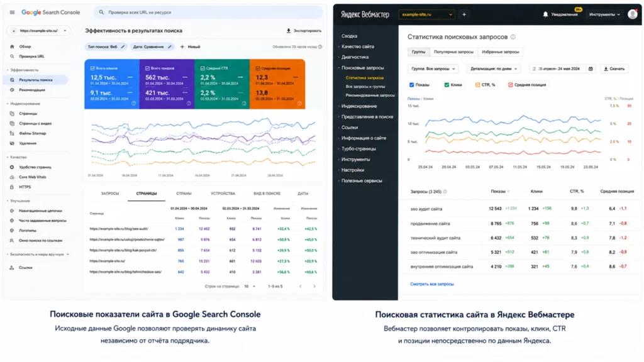Open Навигационные цепочки report
This screenshot has width=644, height=362.
pyautogui.click(x=40, y=211)
